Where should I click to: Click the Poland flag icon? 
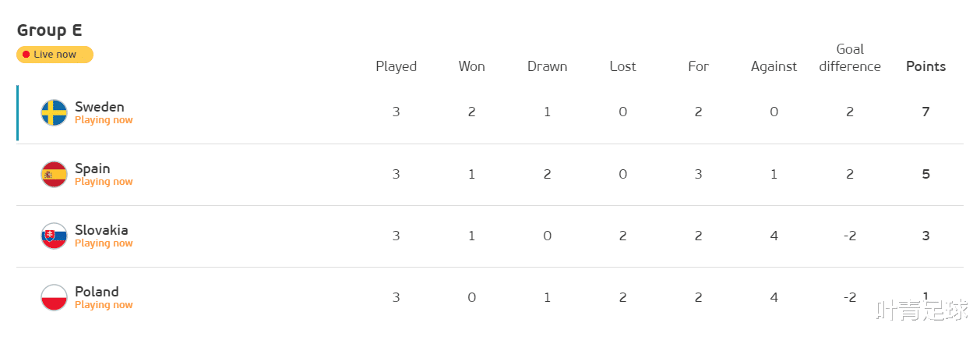(x=55, y=297)
